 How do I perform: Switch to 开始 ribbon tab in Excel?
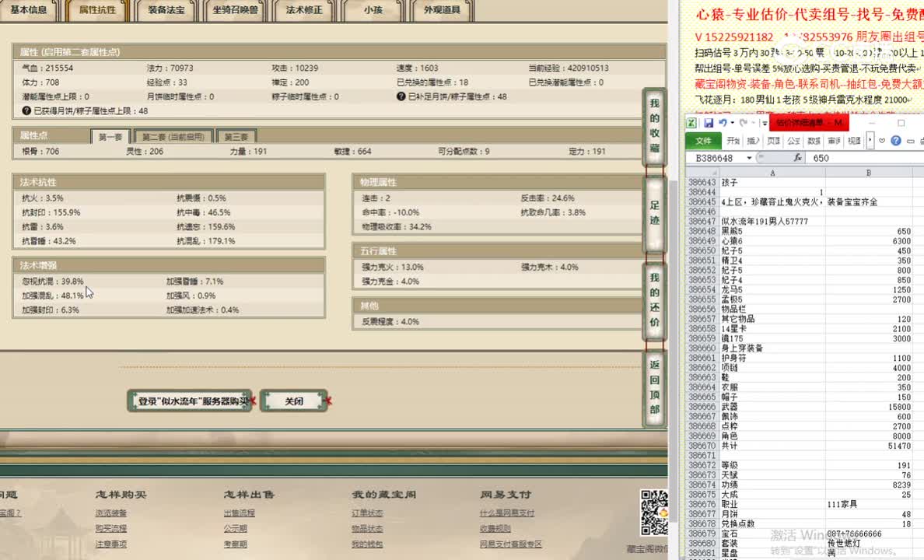(733, 141)
